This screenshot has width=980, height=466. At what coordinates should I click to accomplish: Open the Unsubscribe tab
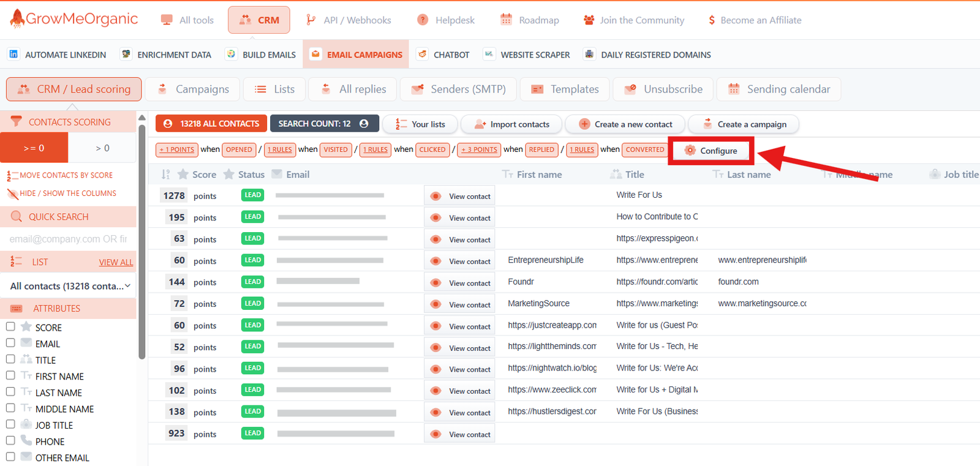tap(663, 89)
